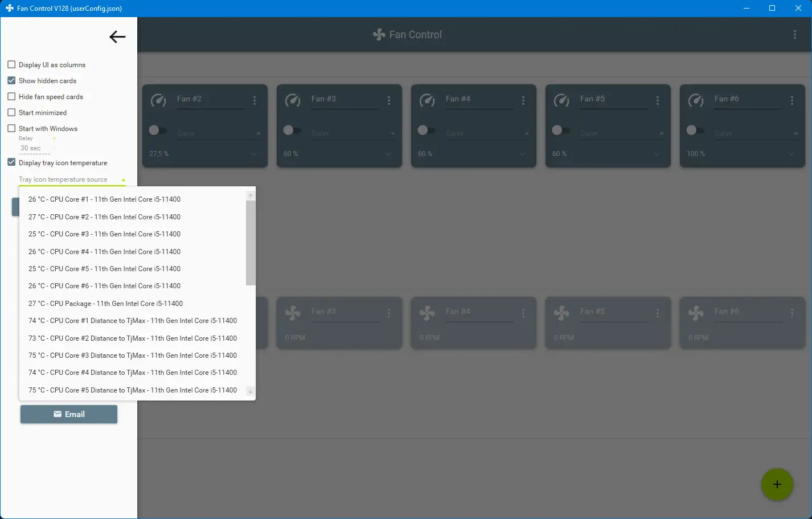Click the speedometer icon on the Fan #2 control card
Image resolution: width=812 pixels, height=519 pixels.
pos(158,101)
